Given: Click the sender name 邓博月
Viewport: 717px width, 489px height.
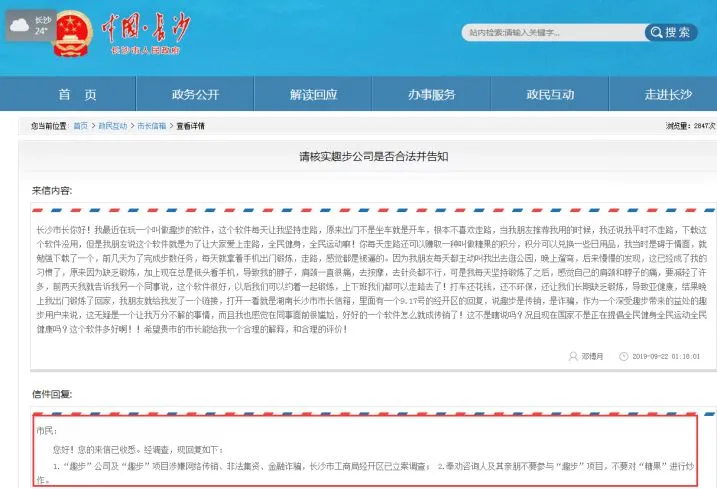Looking at the screenshot, I should 592,356.
